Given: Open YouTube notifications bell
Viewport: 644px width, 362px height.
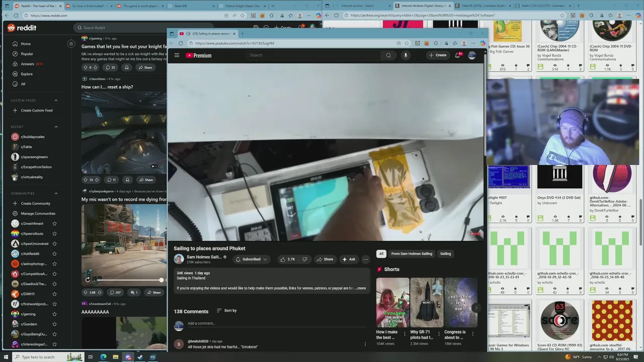Looking at the screenshot, I should point(457,55).
